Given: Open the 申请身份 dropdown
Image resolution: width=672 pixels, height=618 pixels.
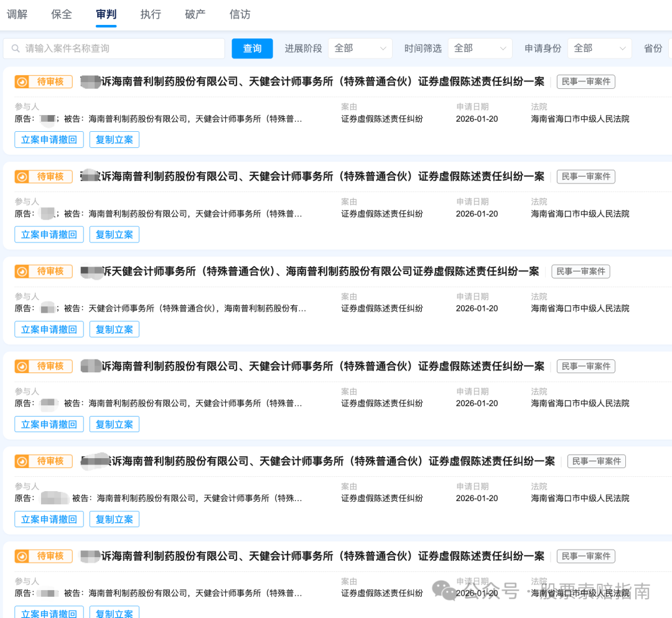Looking at the screenshot, I should click(x=599, y=48).
